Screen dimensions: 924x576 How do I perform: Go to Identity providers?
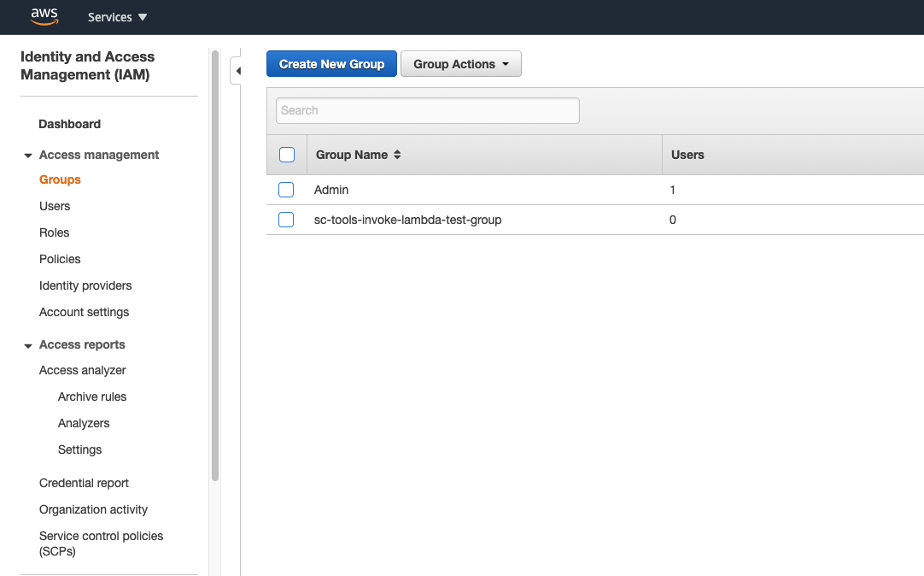[85, 285]
